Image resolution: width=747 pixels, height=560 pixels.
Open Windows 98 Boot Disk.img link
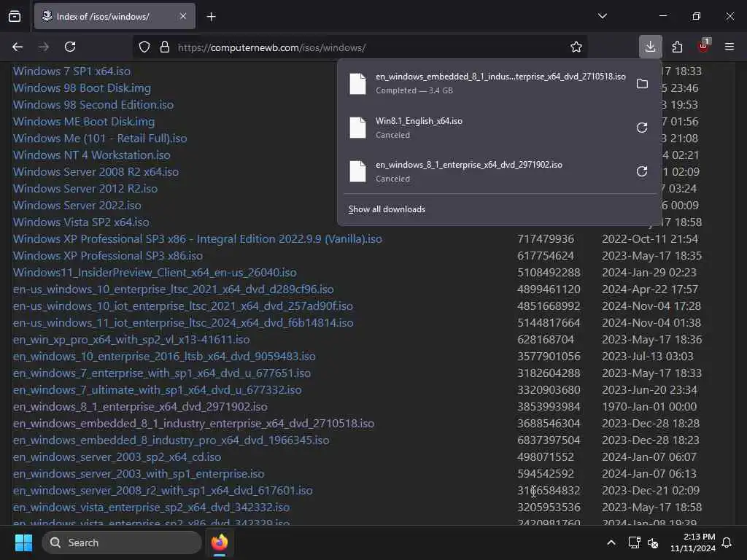pos(82,88)
